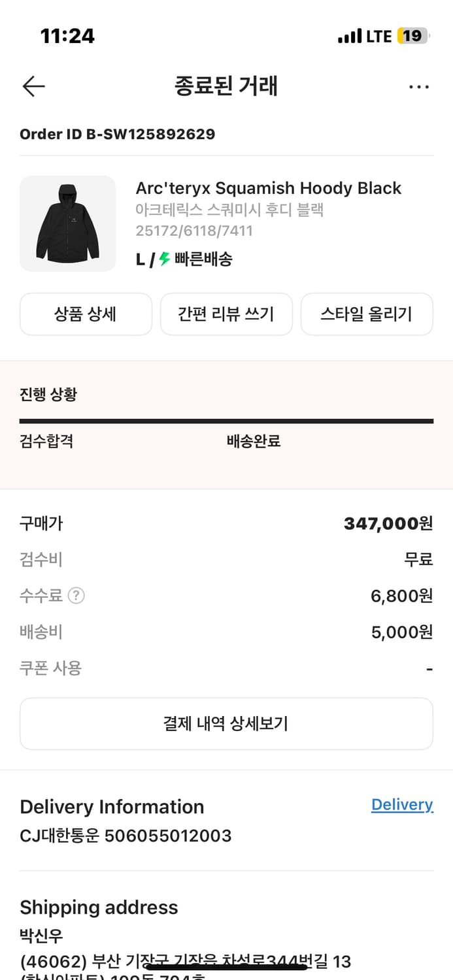Tap the back arrow to leave 종료된 거래

pos(33,86)
